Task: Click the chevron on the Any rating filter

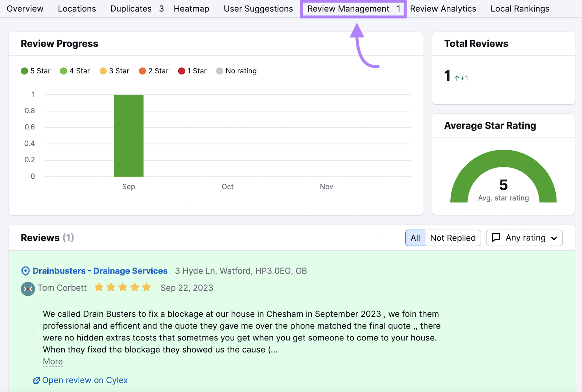Action: click(554, 238)
